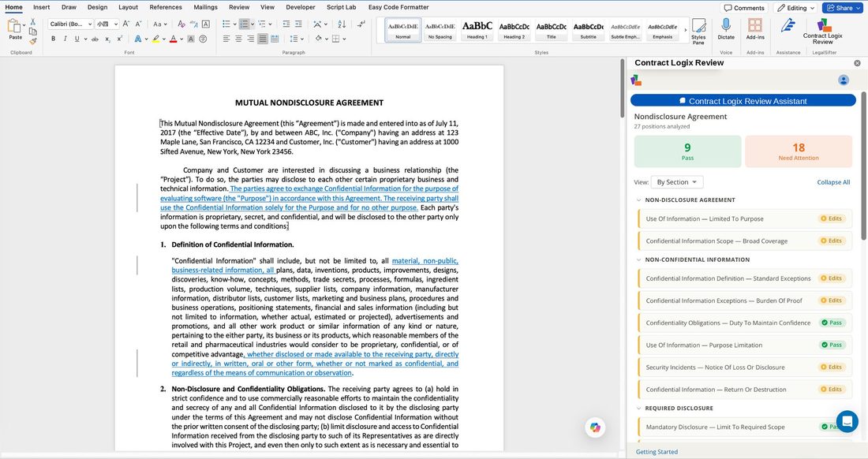This screenshot has width=868, height=459.
Task: Toggle underline formatting
Action: click(77, 39)
